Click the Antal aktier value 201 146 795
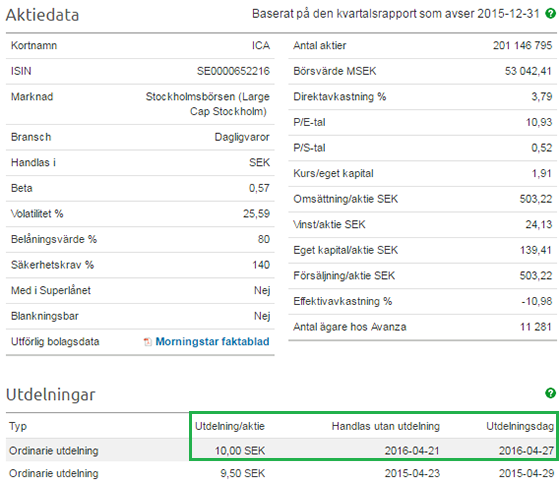The width and height of the screenshot is (560, 482). click(522, 45)
